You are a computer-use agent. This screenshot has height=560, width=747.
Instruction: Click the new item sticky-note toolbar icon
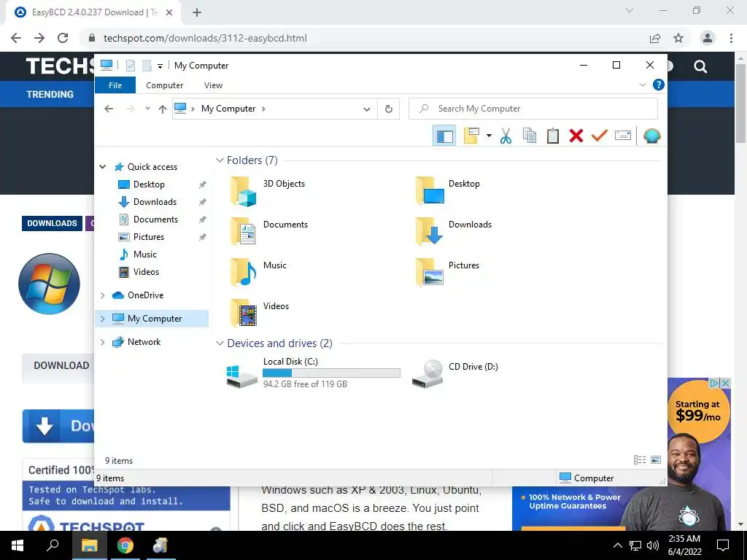471,136
